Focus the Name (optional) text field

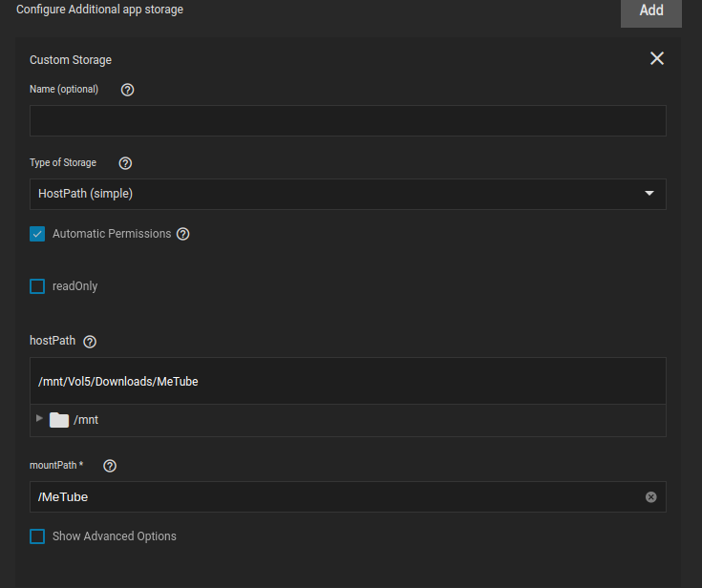click(348, 121)
